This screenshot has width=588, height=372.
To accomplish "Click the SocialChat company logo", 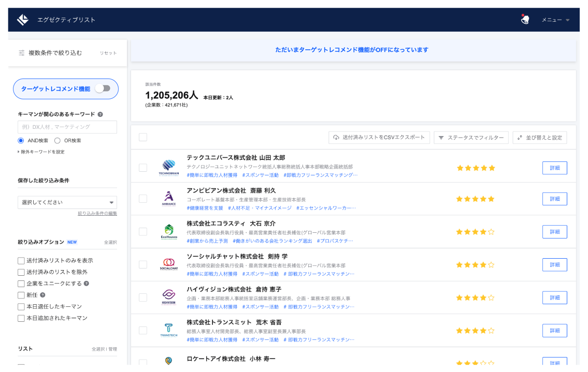I will [169, 264].
